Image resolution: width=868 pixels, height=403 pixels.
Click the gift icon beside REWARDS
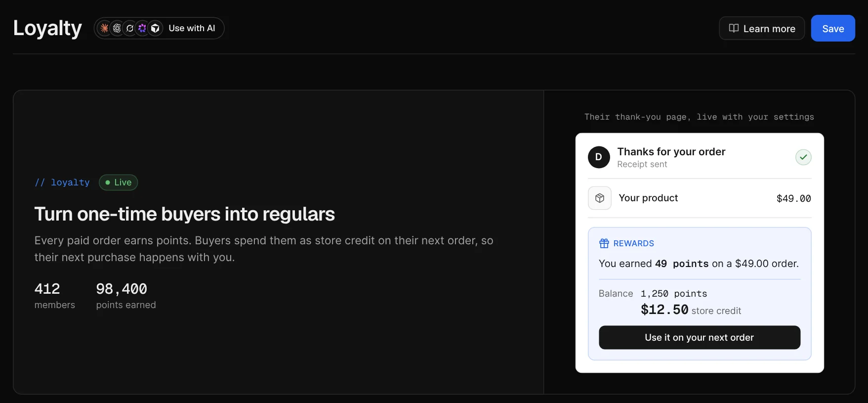(x=604, y=243)
